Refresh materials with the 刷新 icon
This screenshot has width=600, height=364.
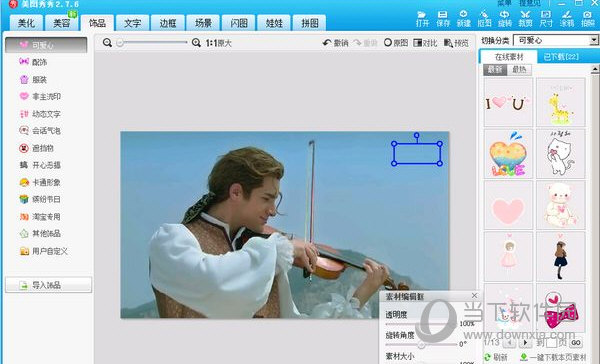(x=496, y=357)
